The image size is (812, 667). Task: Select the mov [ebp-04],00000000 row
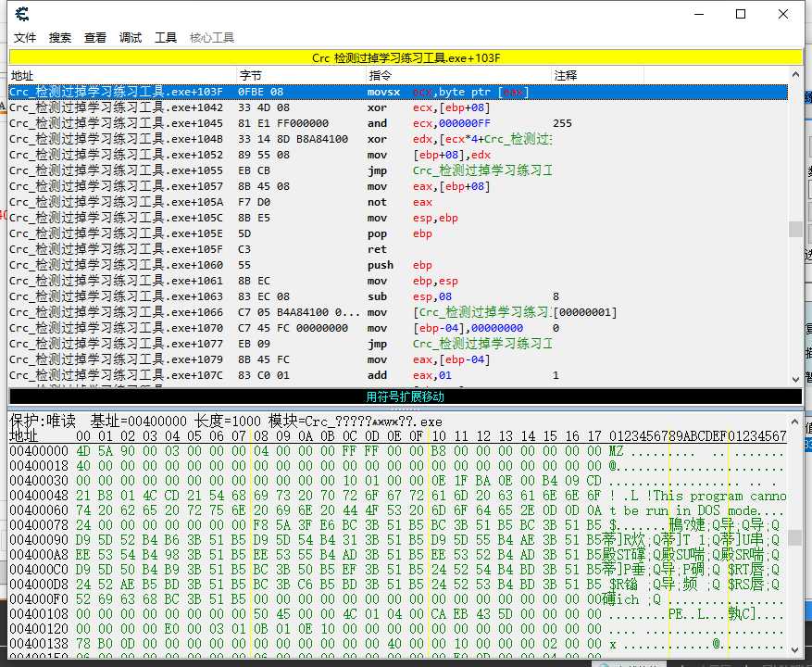[398, 328]
